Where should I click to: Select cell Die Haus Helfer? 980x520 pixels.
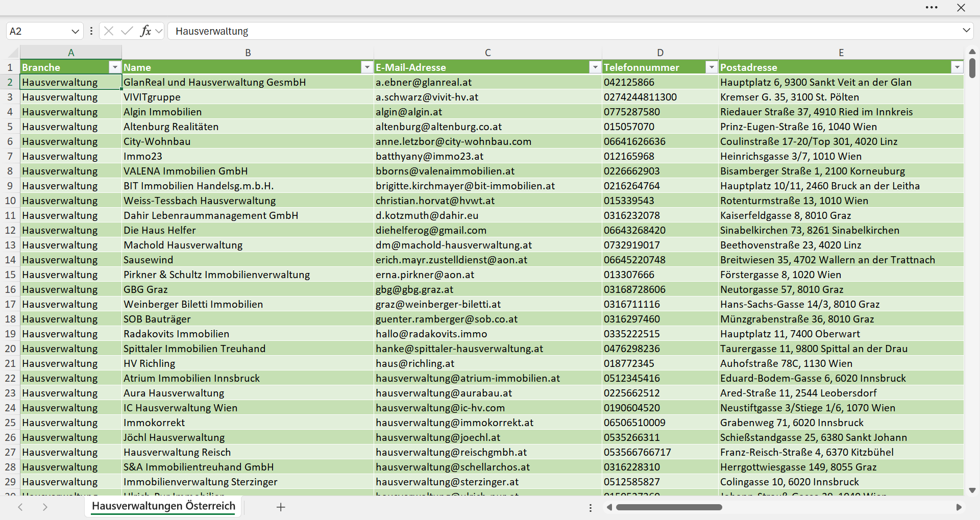click(x=248, y=230)
